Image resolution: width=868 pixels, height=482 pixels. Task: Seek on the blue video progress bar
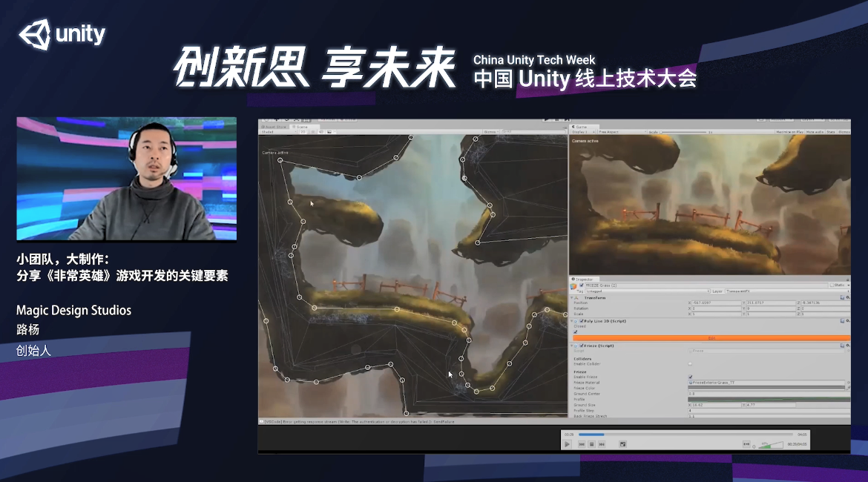[x=685, y=435]
